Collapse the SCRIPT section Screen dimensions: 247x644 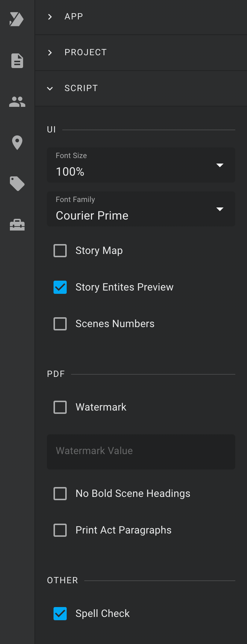click(x=141, y=89)
